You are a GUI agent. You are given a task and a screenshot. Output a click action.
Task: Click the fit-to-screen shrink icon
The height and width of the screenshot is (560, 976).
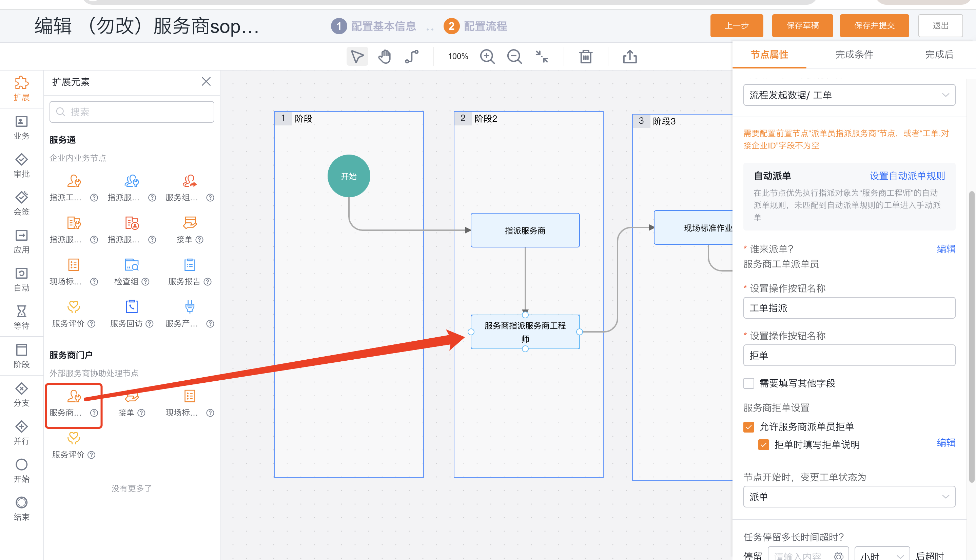tap(542, 57)
